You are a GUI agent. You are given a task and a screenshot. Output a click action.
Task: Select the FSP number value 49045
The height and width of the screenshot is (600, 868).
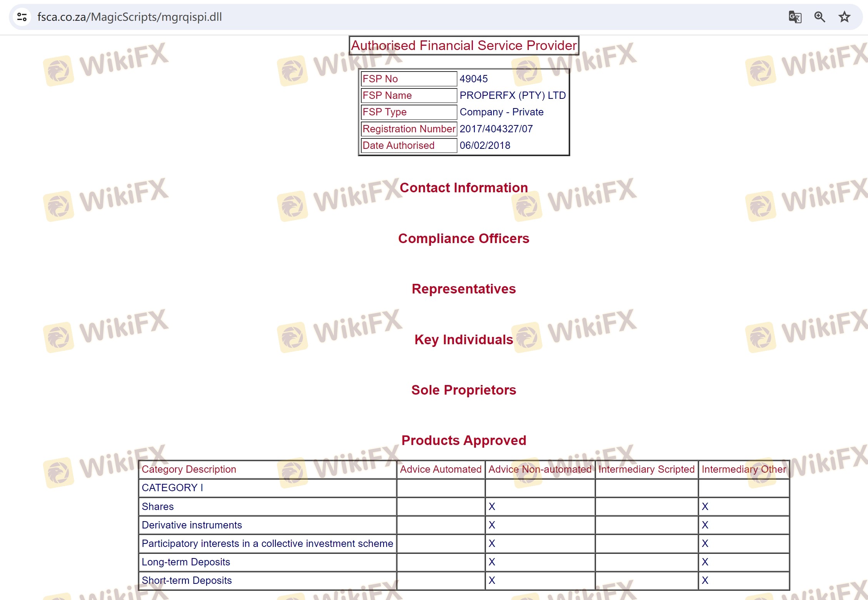pyautogui.click(x=474, y=79)
